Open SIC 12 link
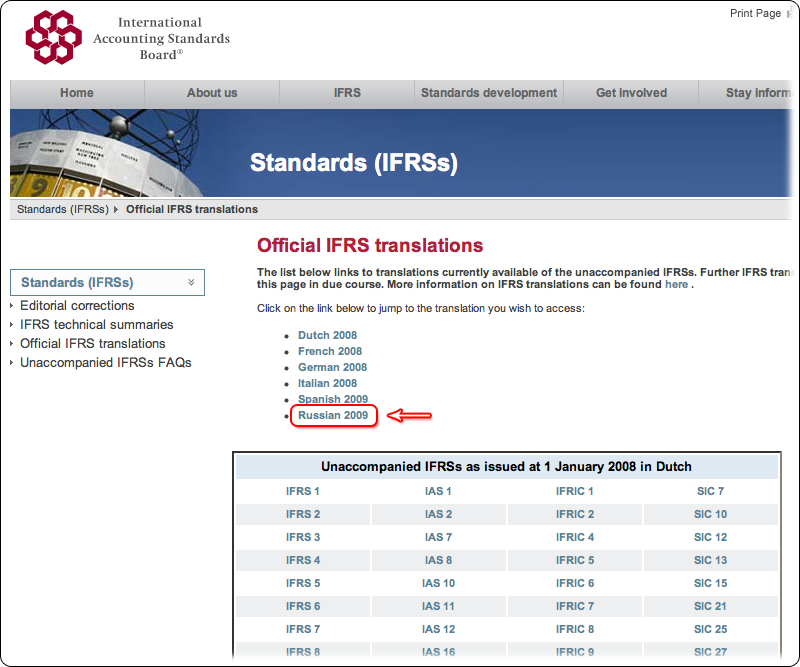This screenshot has width=800, height=667. [710, 537]
